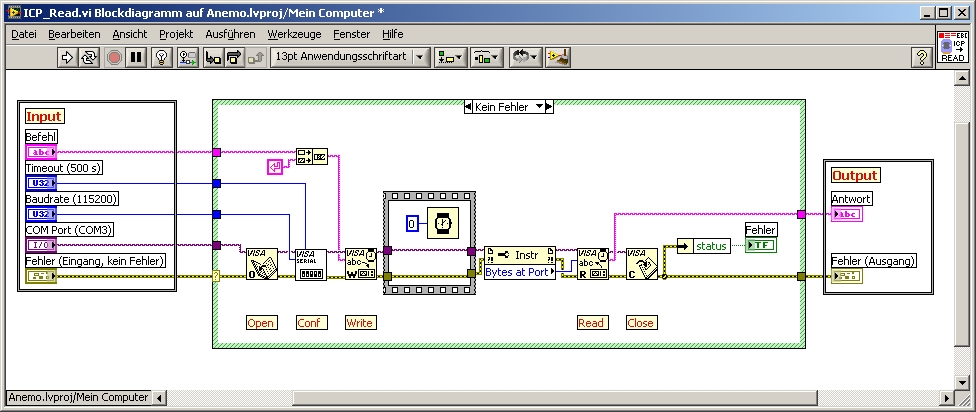
Task: Open the reorder dropdown
Action: tap(525, 57)
